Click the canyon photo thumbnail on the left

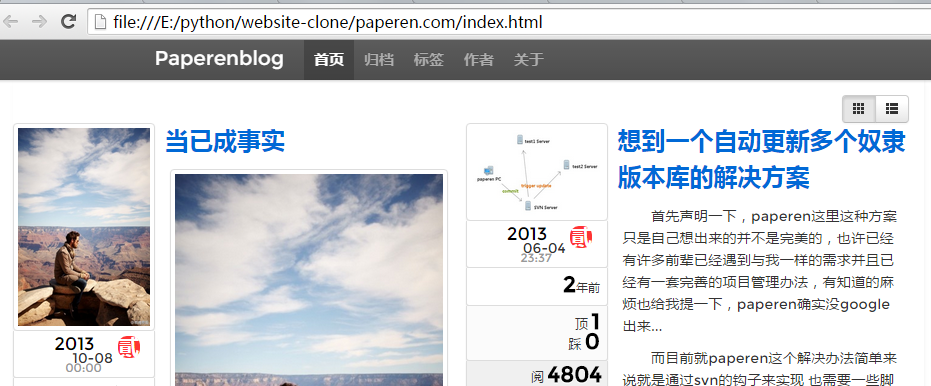(84, 227)
